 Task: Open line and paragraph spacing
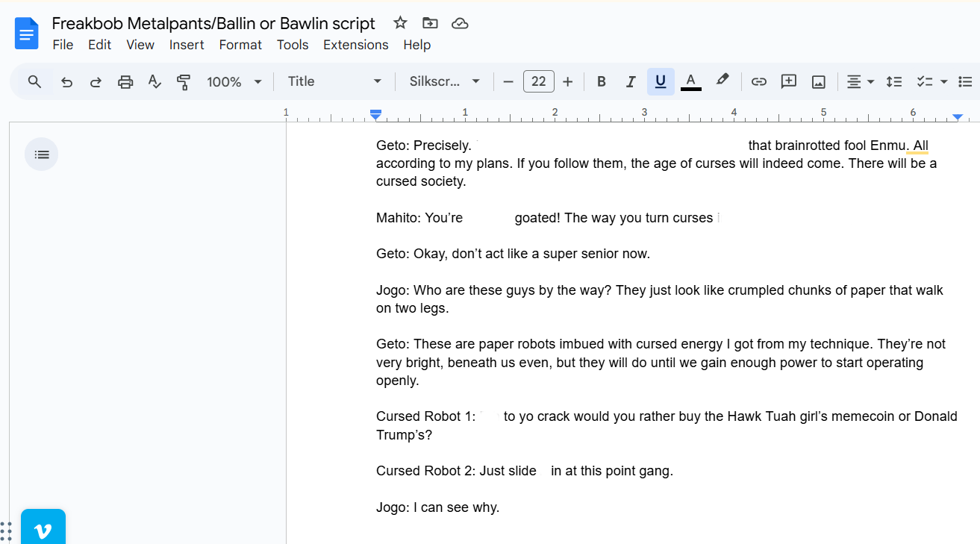pos(894,82)
